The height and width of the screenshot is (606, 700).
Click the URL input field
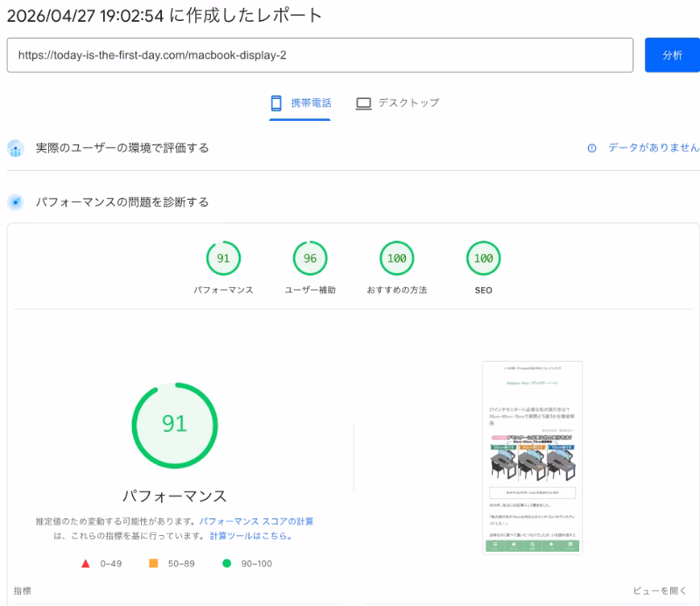pos(319,55)
